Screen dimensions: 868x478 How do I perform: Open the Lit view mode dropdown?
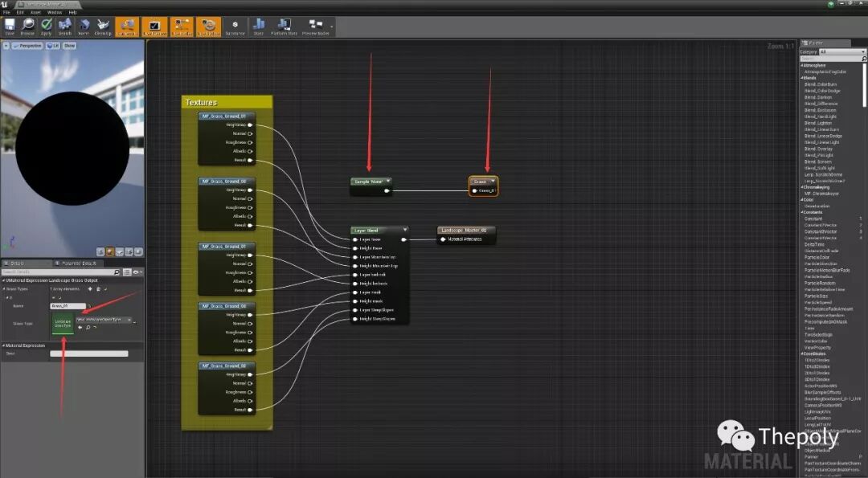tap(52, 46)
